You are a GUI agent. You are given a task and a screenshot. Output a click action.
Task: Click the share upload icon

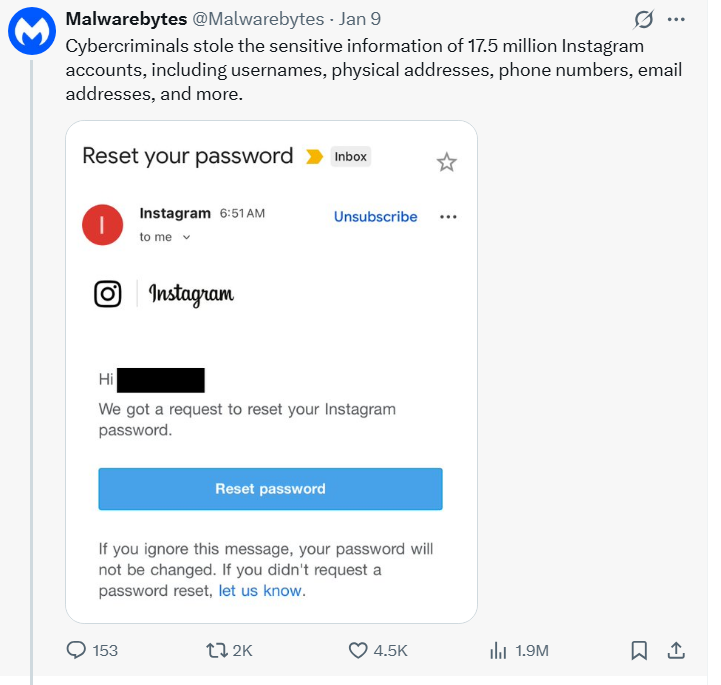pos(675,650)
